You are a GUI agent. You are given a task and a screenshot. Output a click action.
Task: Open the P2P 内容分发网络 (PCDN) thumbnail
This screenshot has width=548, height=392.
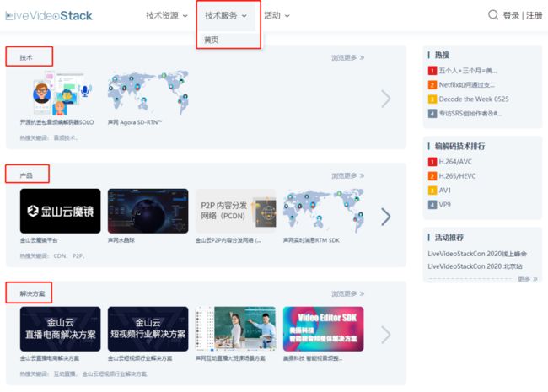click(x=236, y=211)
